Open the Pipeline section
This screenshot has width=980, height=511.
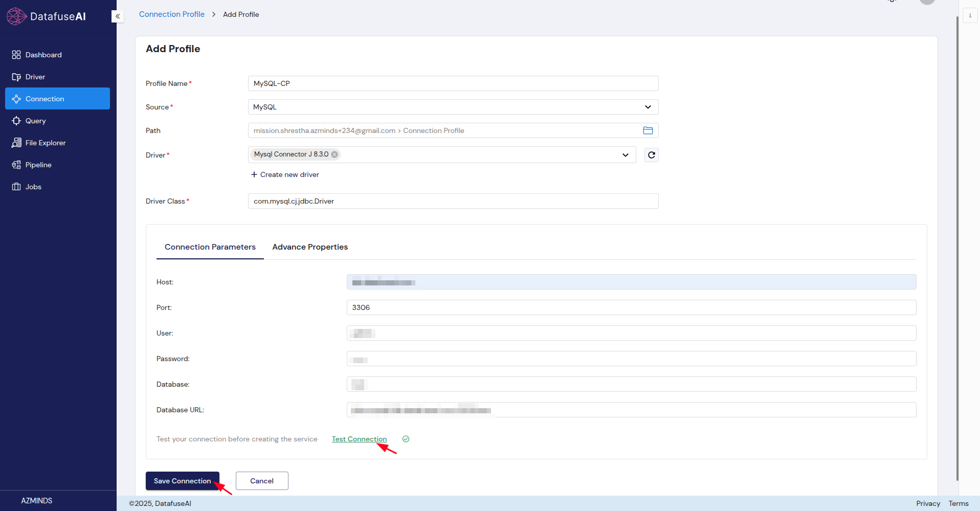(38, 164)
